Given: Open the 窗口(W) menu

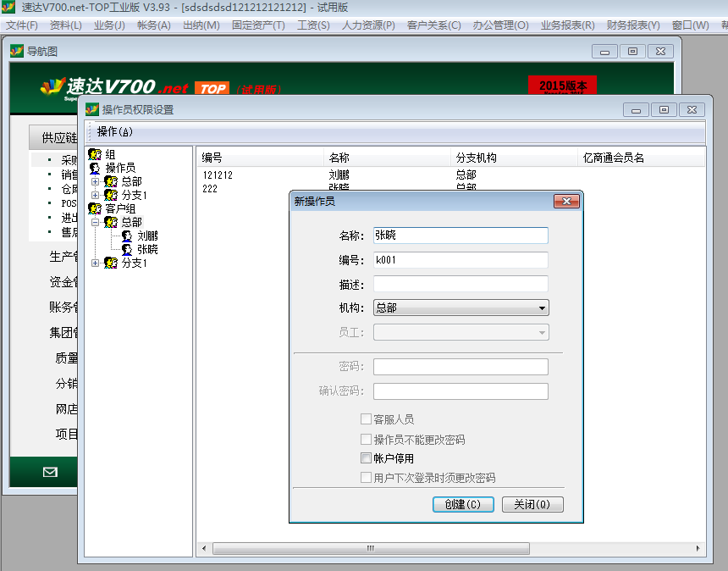Looking at the screenshot, I should point(691,25).
